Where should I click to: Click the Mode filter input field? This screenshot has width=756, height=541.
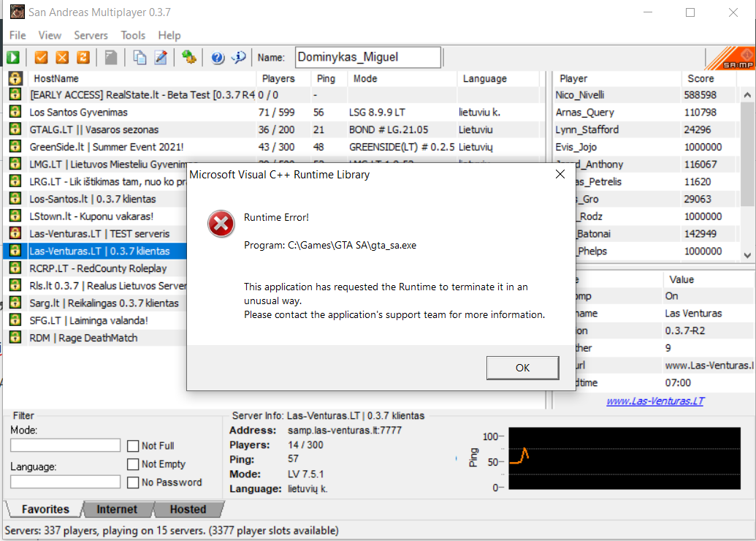point(65,445)
